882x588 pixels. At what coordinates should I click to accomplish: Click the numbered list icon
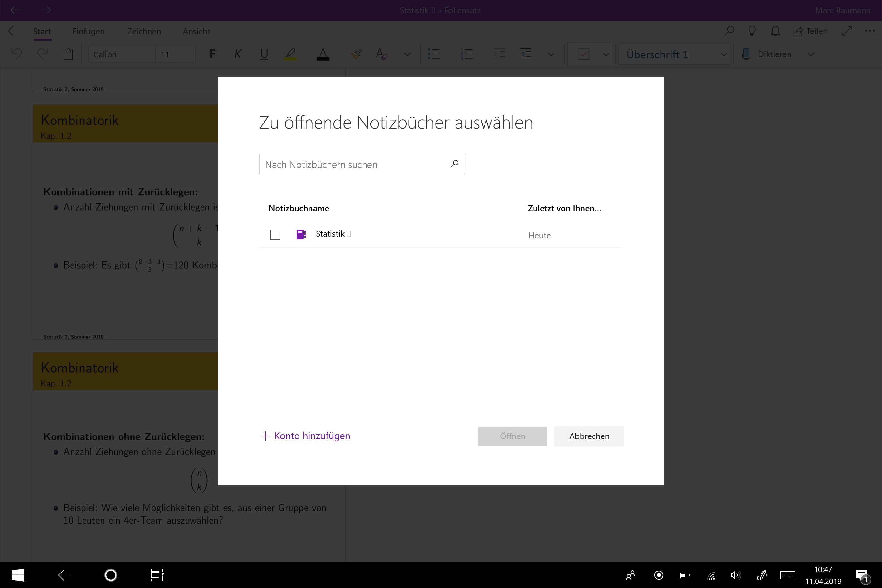click(466, 54)
